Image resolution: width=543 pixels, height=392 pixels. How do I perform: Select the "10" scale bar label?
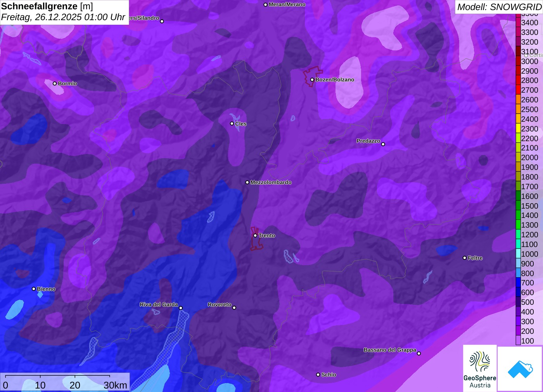(x=40, y=385)
